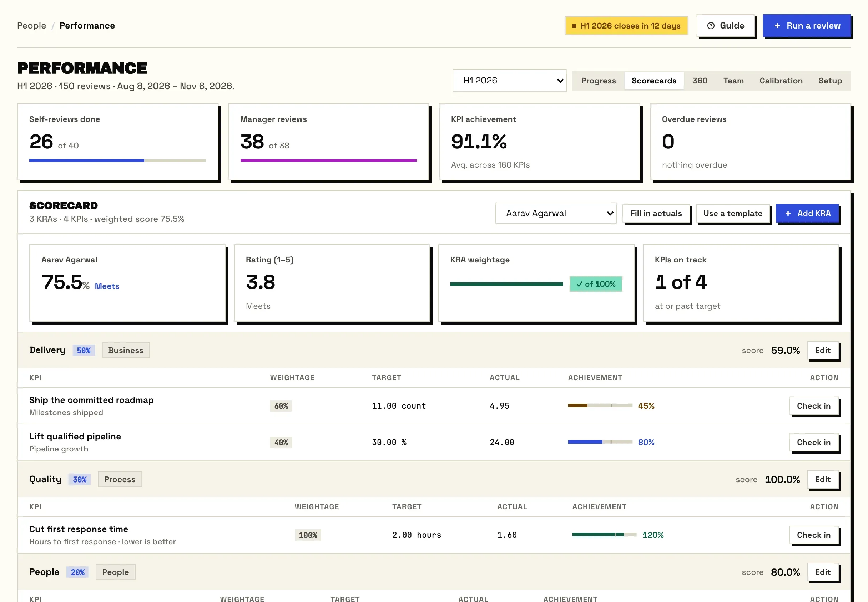Click the People 20% weight badge
The image size is (868, 602).
pyautogui.click(x=78, y=572)
